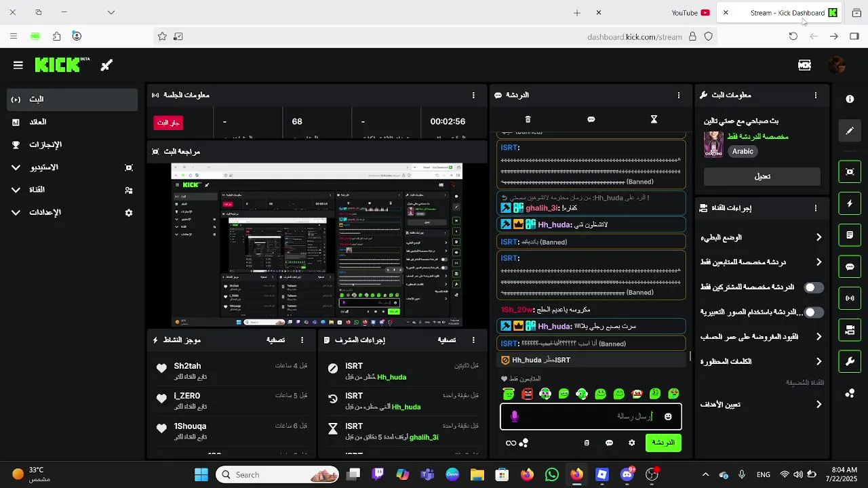Click the Arabic language tag
This screenshot has width=868, height=488.
click(x=743, y=152)
